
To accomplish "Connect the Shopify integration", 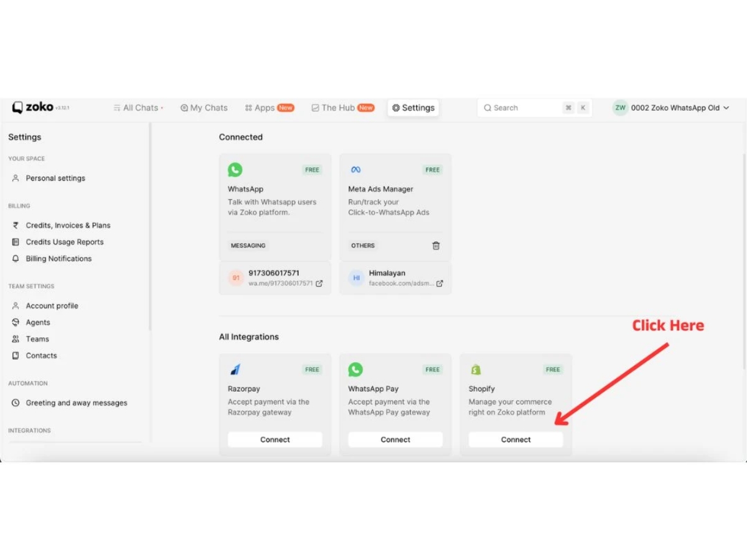I will click(516, 439).
